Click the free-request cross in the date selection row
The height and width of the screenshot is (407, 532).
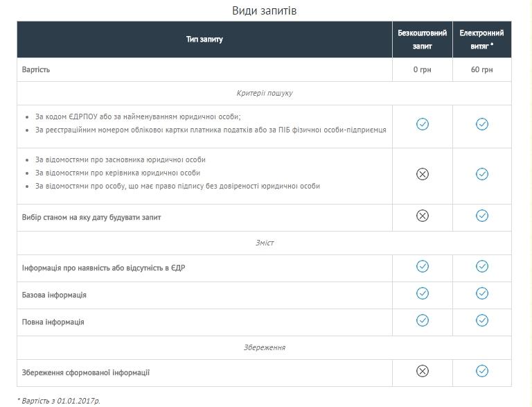(423, 216)
